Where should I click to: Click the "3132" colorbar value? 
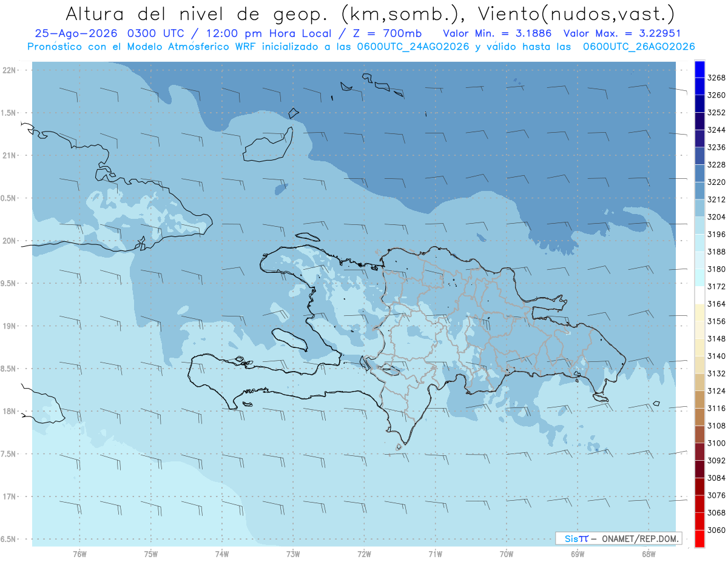pyautogui.click(x=716, y=373)
